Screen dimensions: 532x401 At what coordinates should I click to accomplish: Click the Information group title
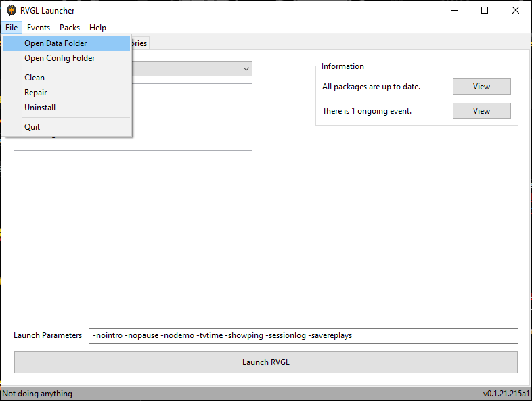coord(342,66)
